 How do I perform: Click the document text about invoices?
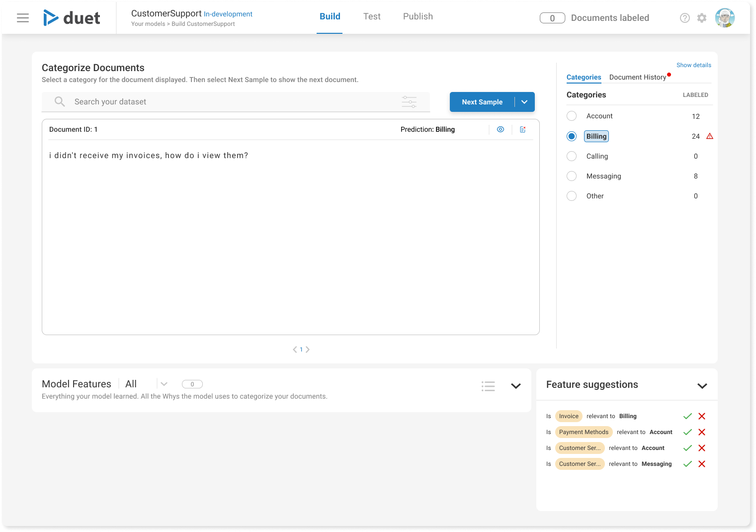[149, 156]
